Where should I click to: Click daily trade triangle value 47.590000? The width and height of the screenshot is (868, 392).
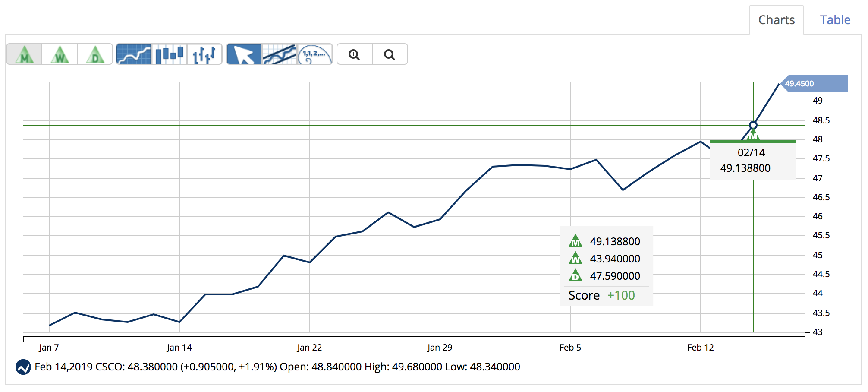(x=615, y=276)
